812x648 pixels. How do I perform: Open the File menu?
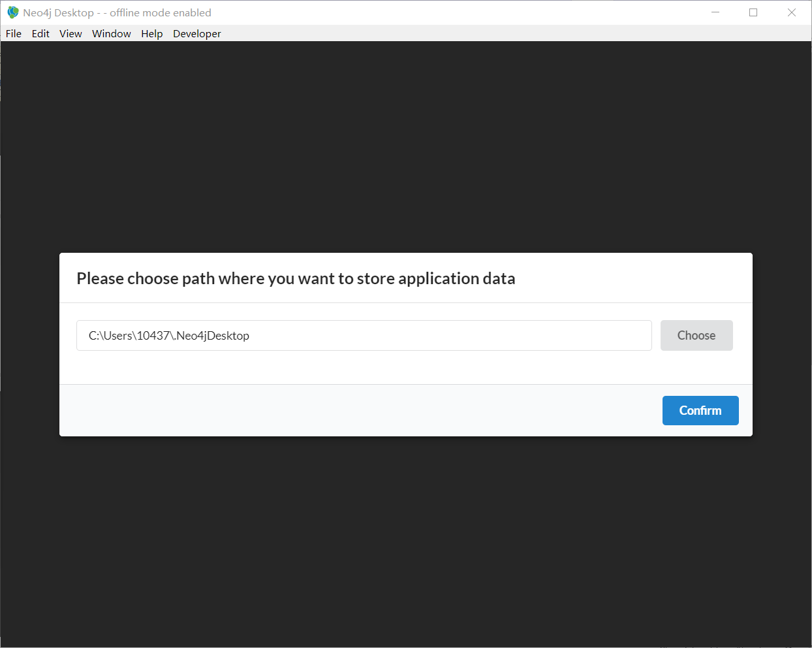(14, 33)
